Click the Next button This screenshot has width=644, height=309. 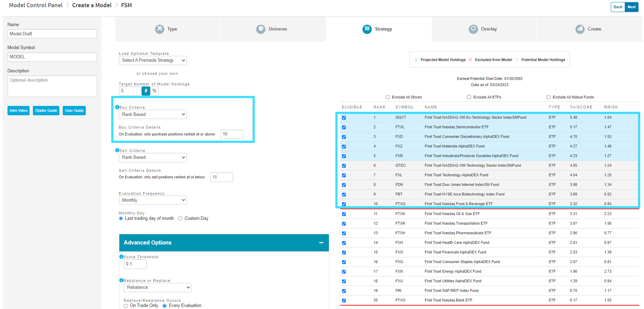click(632, 7)
